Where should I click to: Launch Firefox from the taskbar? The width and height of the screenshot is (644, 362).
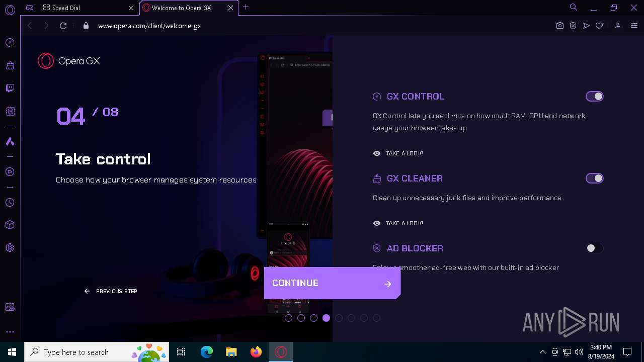tap(256, 352)
